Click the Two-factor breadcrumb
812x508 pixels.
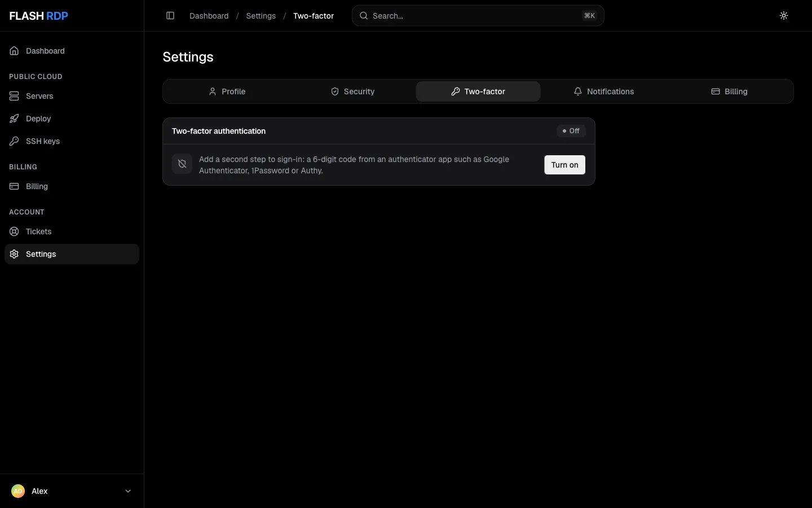pos(314,16)
